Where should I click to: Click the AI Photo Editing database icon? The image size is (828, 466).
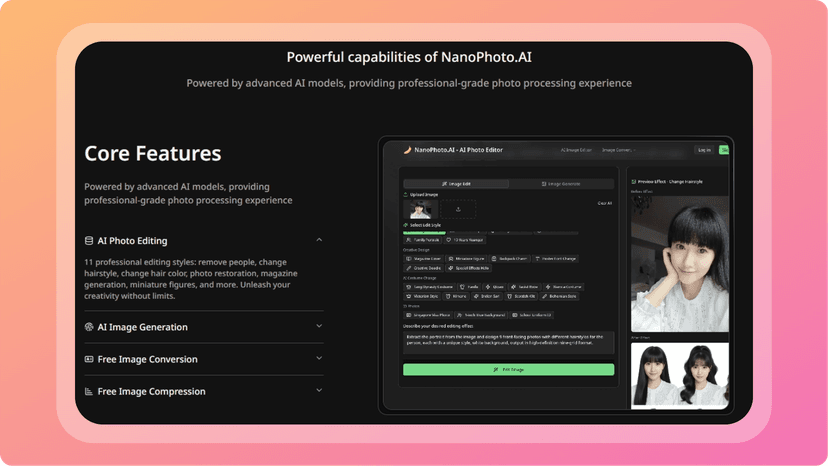pyautogui.click(x=89, y=241)
